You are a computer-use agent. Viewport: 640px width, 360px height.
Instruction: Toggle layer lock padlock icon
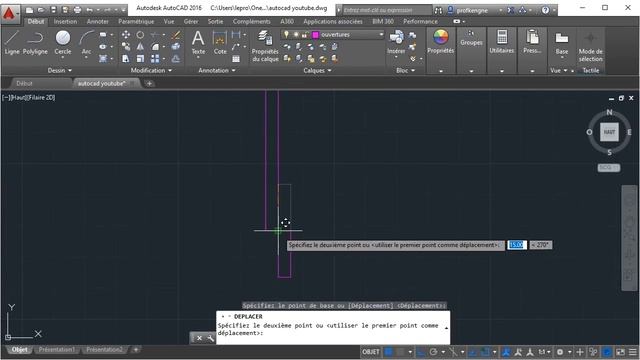pos(304,35)
